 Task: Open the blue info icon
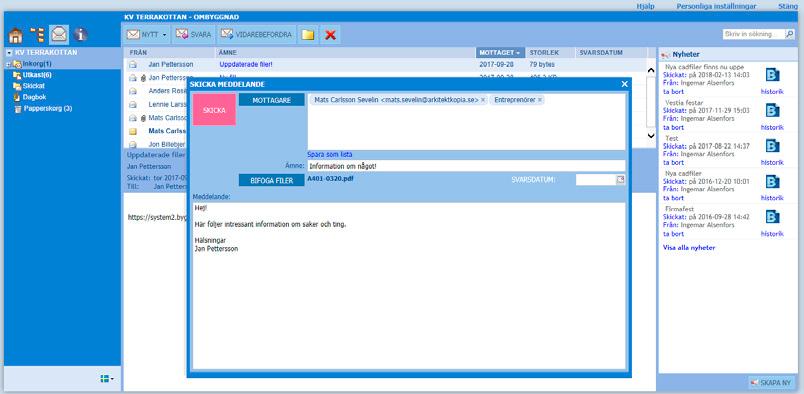[x=80, y=35]
